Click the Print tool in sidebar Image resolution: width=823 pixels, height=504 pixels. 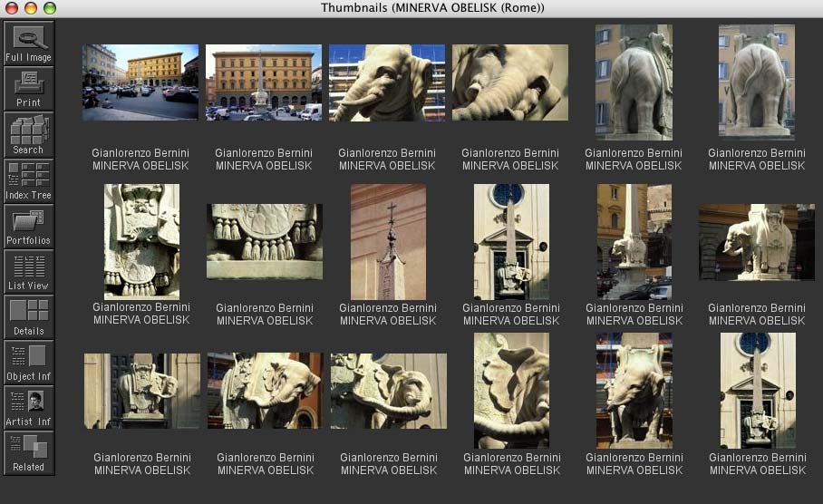(x=28, y=89)
